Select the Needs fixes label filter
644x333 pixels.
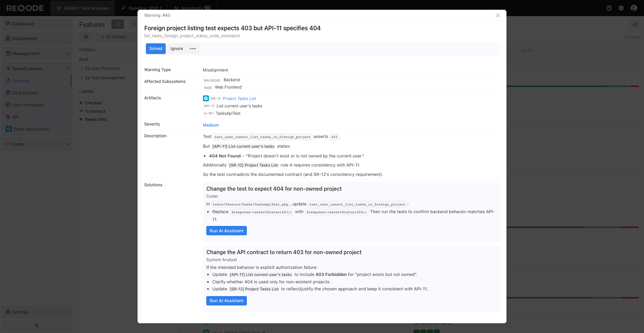96,120
